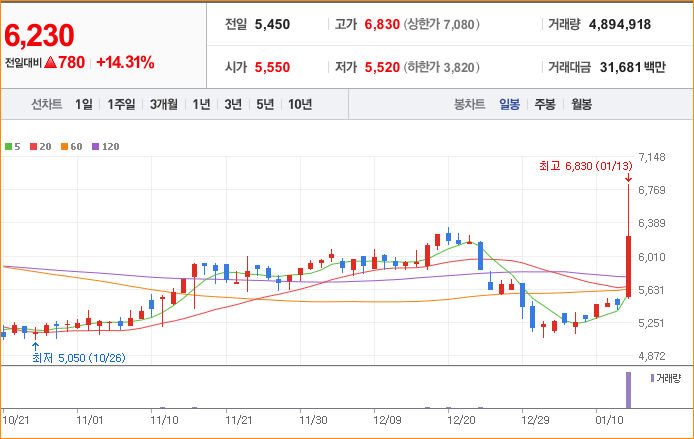
Task: Click the 12/20 date axis label
Action: click(461, 420)
